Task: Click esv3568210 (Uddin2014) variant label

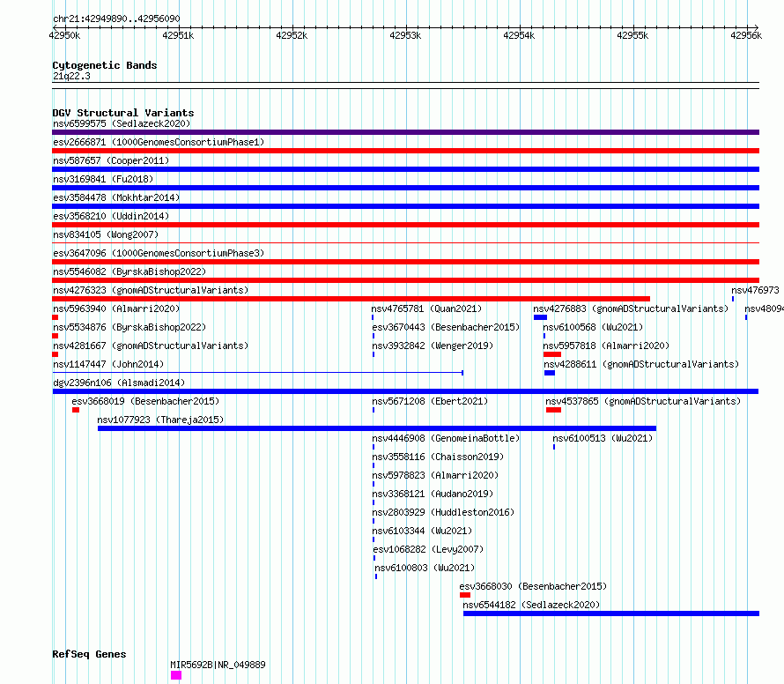Action: click(x=111, y=216)
